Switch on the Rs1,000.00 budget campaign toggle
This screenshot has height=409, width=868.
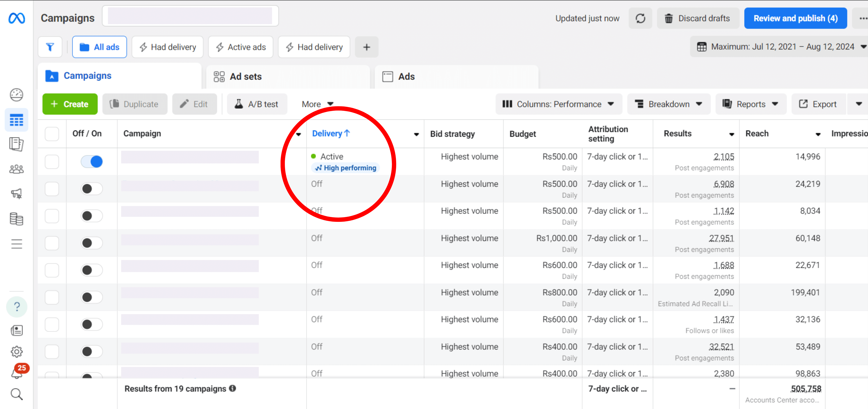pyautogui.click(x=92, y=243)
